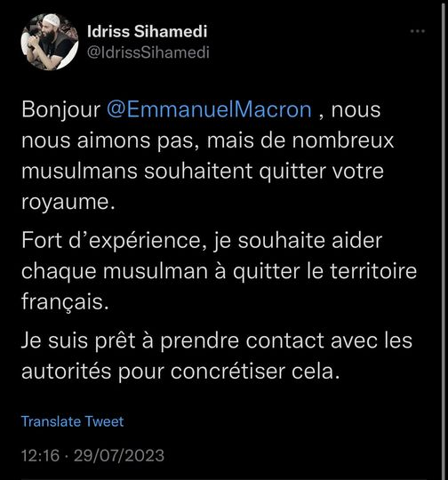Open Idriss Sihamedi's profile picture
448x480 pixels.
click(50, 42)
